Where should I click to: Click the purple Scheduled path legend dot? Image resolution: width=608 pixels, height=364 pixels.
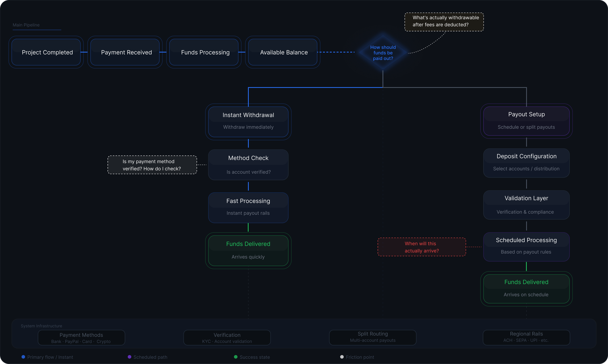pyautogui.click(x=130, y=357)
